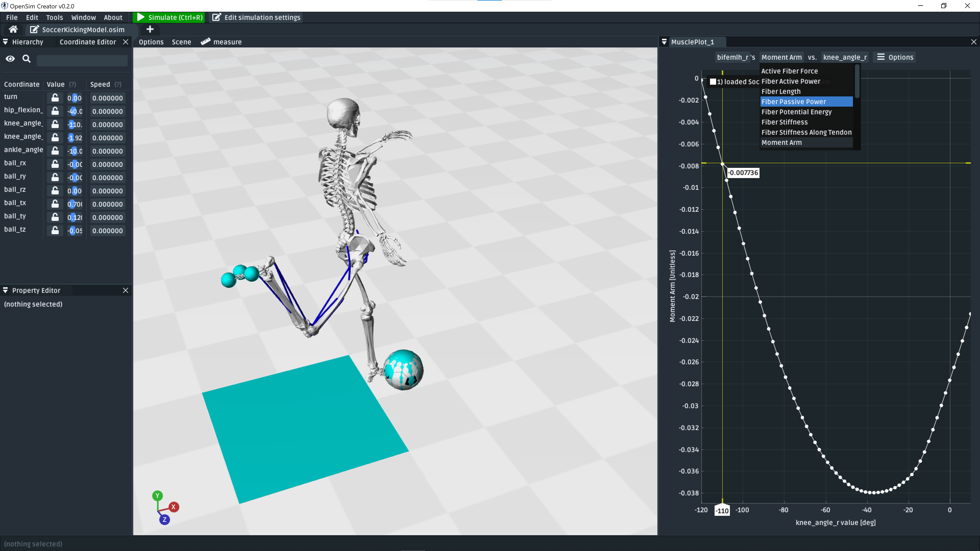
Task: Click the magnifier search icon
Action: (x=26, y=59)
